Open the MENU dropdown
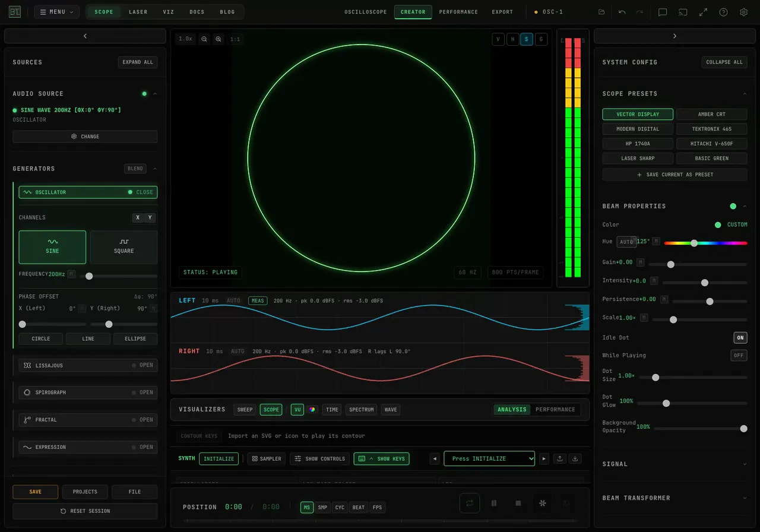 point(56,12)
